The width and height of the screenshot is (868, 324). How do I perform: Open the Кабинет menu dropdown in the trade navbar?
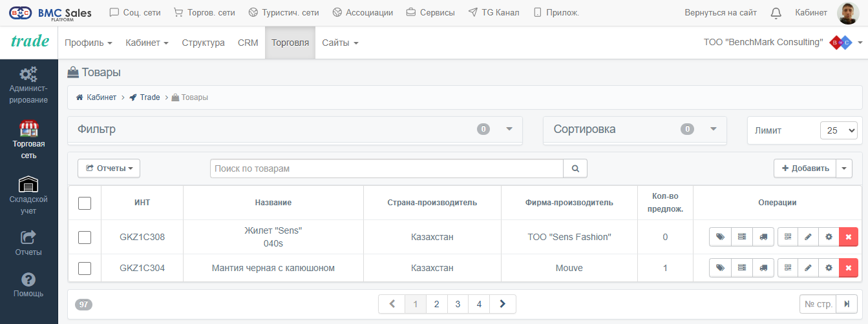(x=147, y=43)
